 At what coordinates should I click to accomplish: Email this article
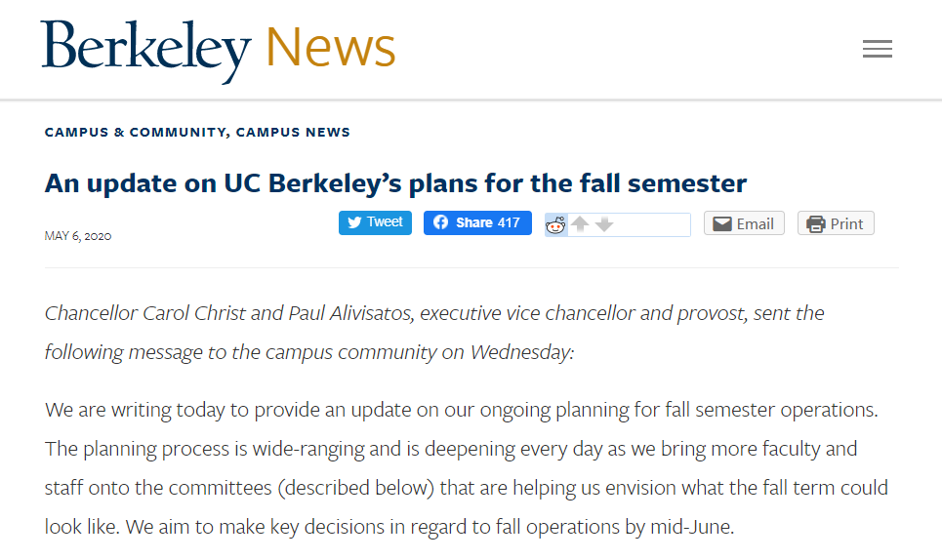pyautogui.click(x=744, y=223)
